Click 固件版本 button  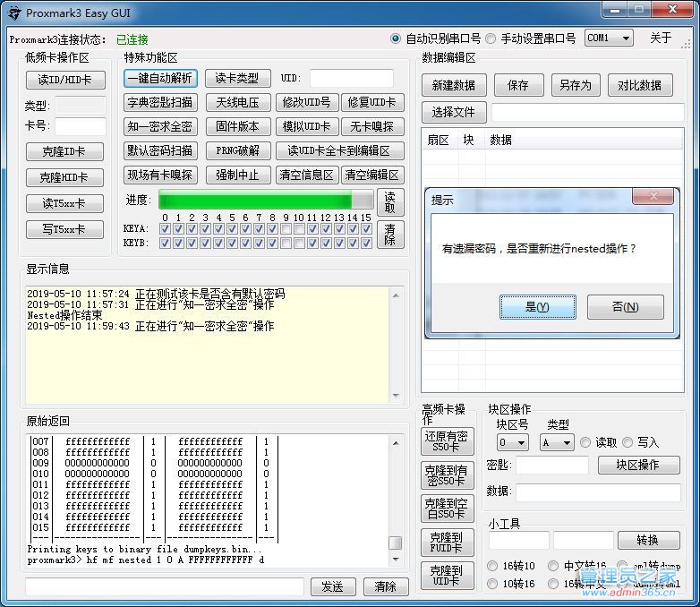(x=238, y=127)
